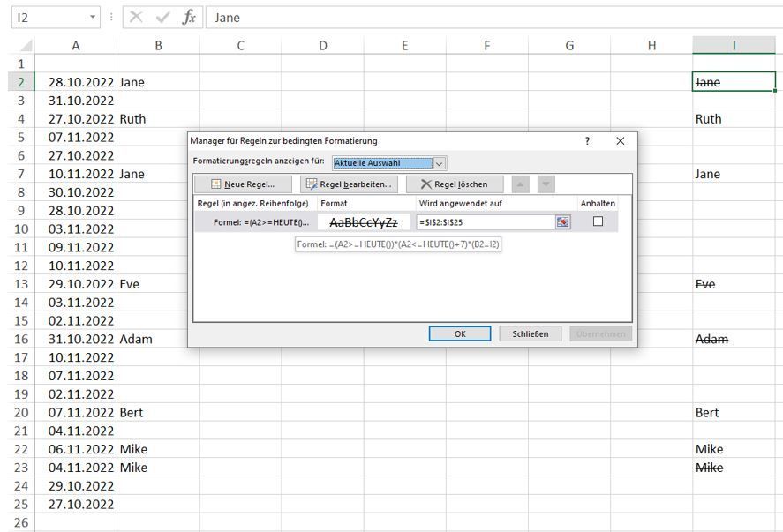
Task: Click cell B4 containing Ruth
Action: pyautogui.click(x=158, y=119)
